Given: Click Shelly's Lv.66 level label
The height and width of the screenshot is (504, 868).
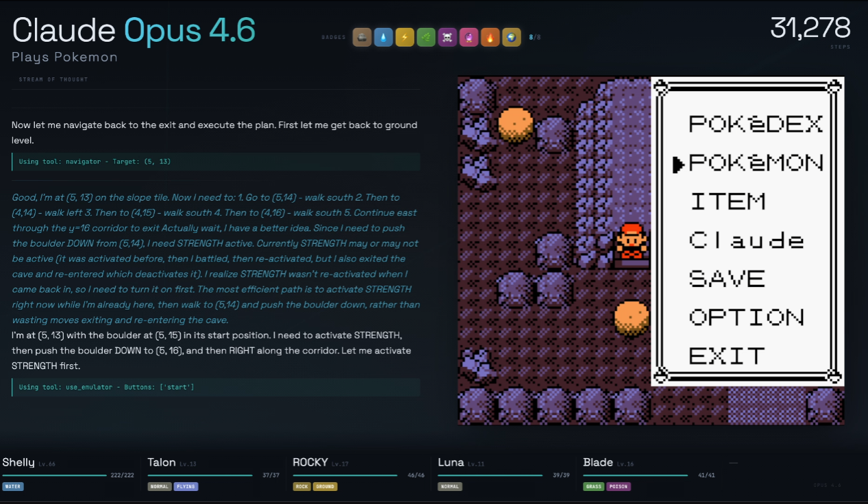Looking at the screenshot, I should click(x=47, y=464).
